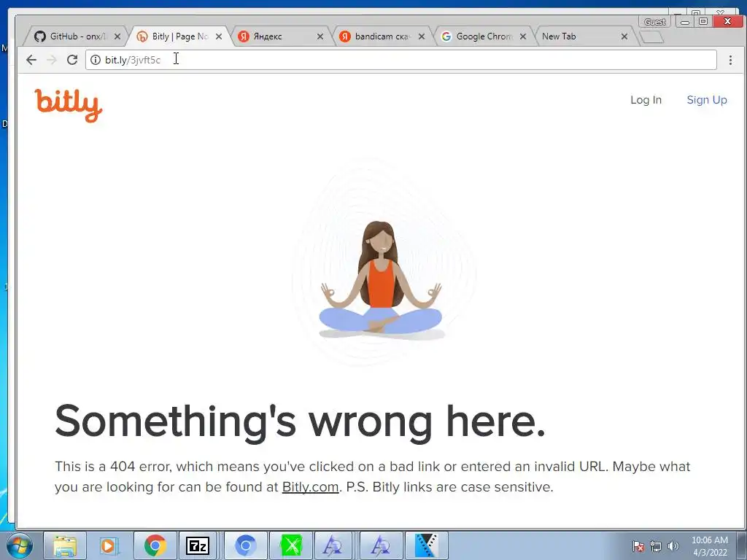This screenshot has width=747, height=560.
Task: Open the green X app in the taskbar
Action: click(x=291, y=545)
